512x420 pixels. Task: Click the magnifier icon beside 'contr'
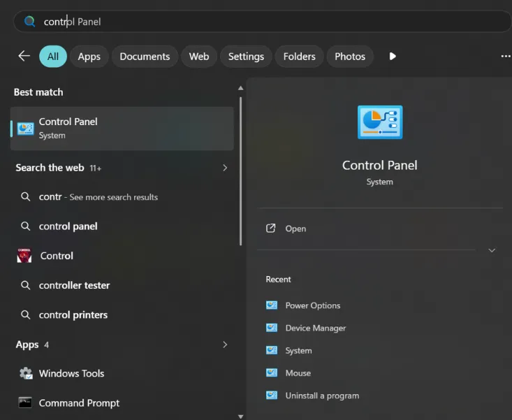tap(25, 196)
